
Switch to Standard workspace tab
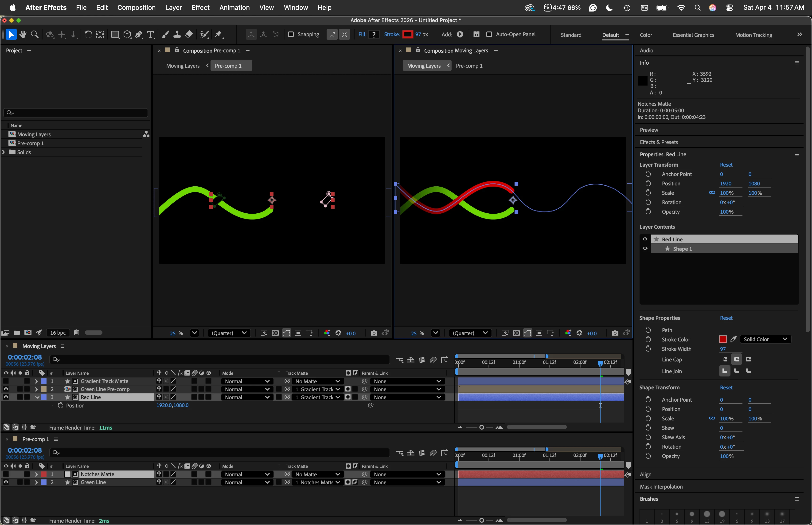571,35
